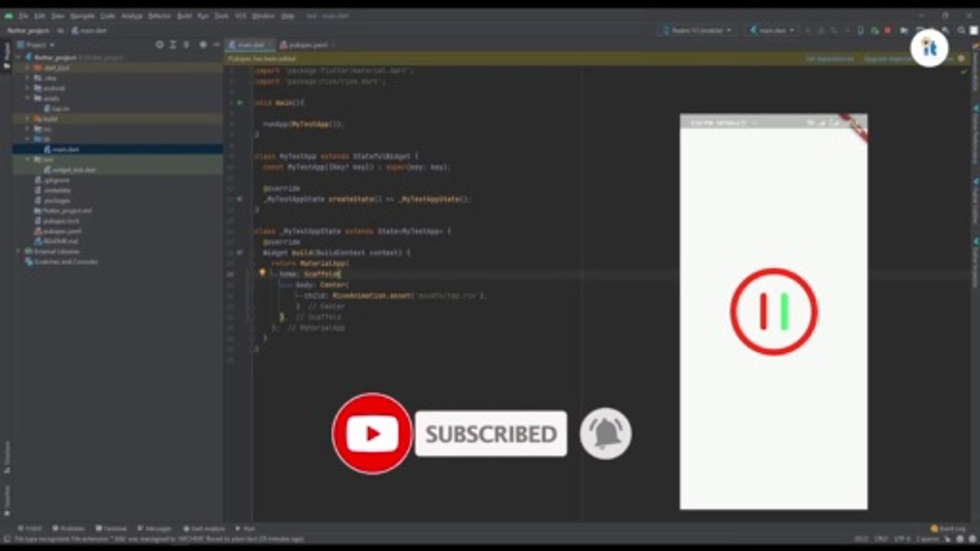Viewport: 980px width, 551px height.
Task: Expand the build folder arrow
Action: tap(28, 119)
